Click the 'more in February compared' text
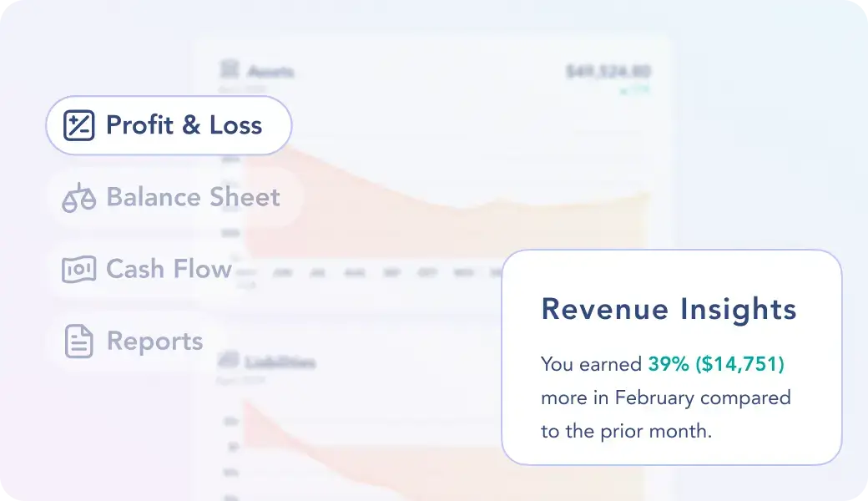This screenshot has height=501, width=868. 665,397
